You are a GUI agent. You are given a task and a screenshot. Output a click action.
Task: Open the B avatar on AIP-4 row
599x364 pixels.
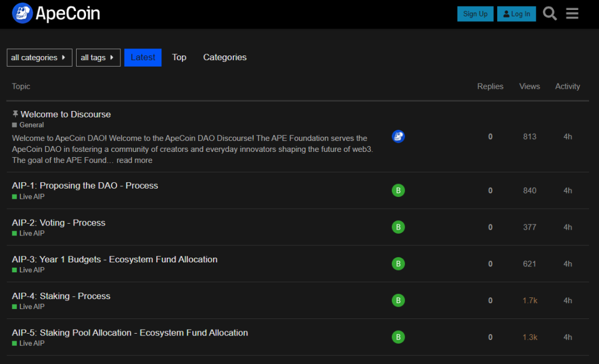398,300
